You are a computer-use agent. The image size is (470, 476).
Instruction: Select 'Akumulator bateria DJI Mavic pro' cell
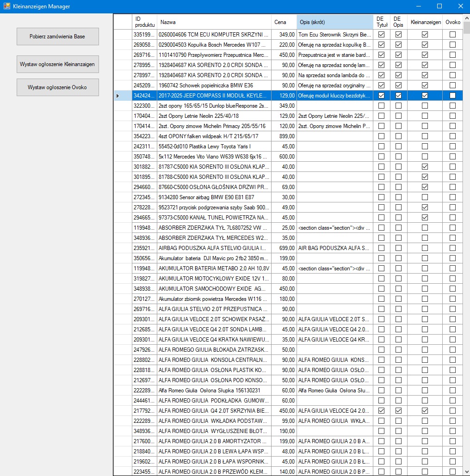click(214, 258)
